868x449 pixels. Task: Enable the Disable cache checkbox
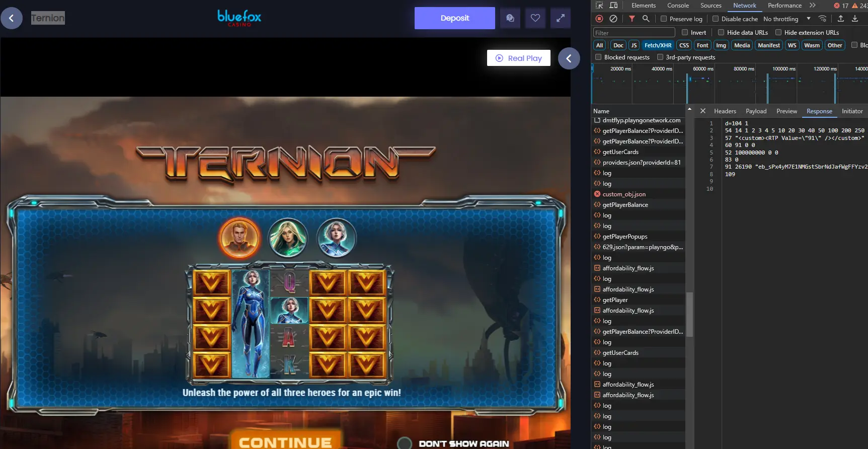[716, 19]
